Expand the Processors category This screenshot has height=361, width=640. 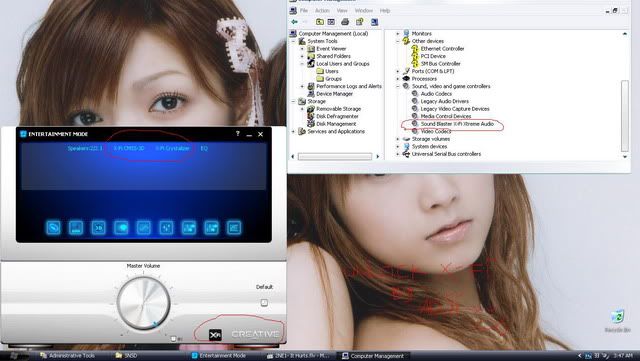[x=398, y=79]
